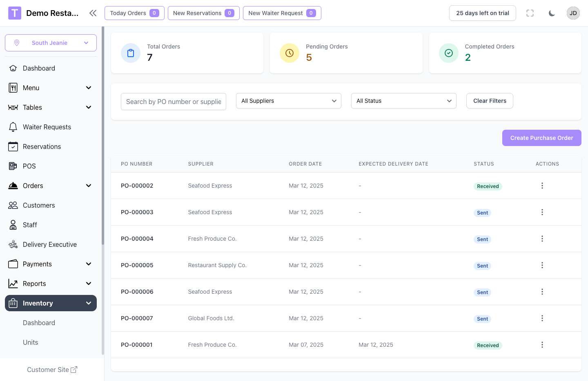Click Create Purchase Order button

coord(541,138)
